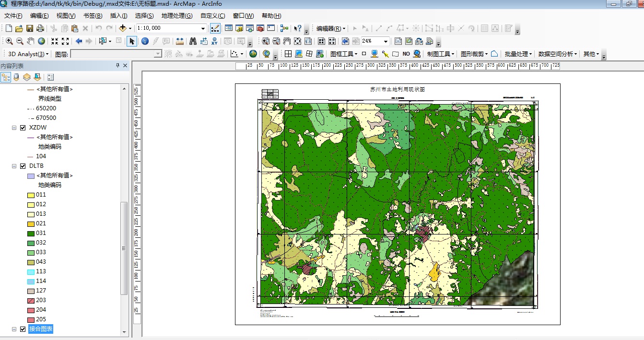Screen dimensions: 644x340
Task: Switch to List By Visibility view
Action: point(27,77)
